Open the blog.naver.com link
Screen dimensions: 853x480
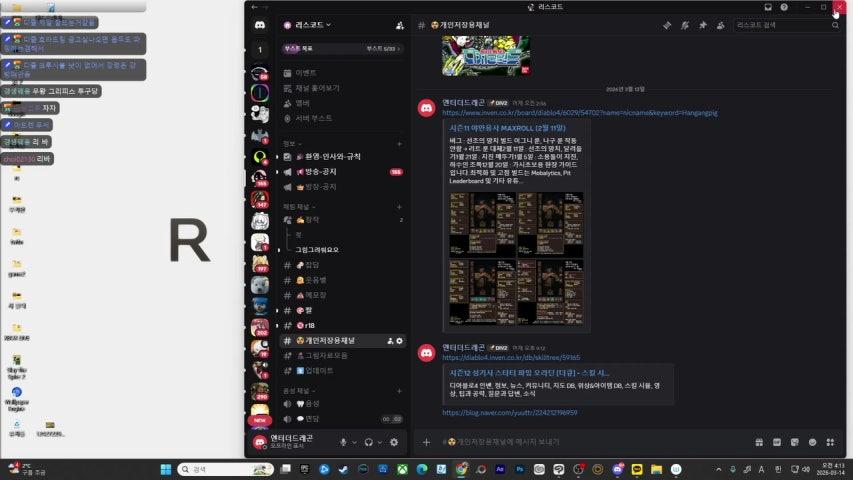[x=510, y=413]
